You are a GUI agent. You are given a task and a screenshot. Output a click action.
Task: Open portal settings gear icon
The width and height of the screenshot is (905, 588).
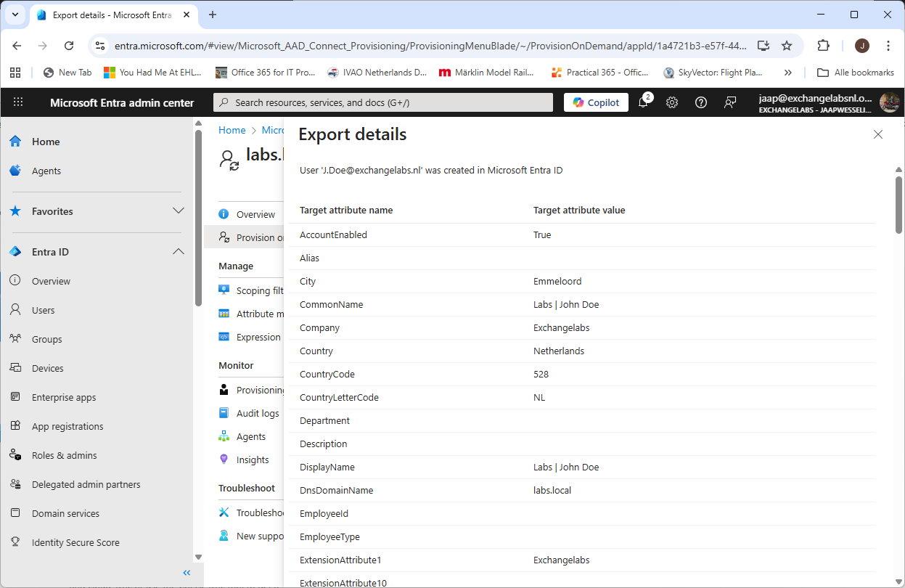[672, 102]
